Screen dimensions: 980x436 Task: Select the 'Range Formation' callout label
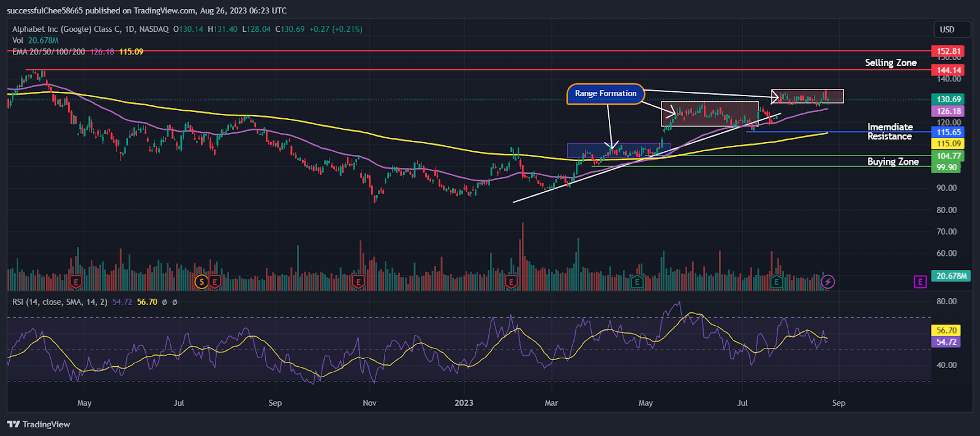click(606, 94)
